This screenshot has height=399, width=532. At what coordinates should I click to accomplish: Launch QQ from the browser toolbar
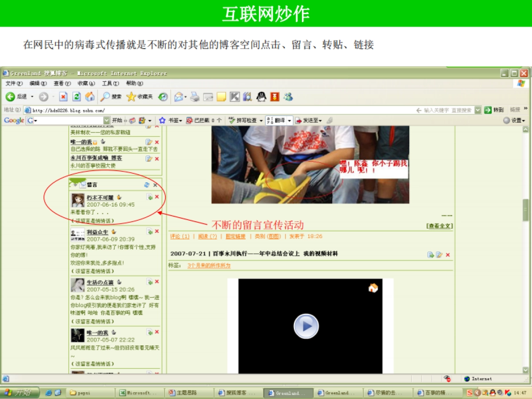click(261, 97)
